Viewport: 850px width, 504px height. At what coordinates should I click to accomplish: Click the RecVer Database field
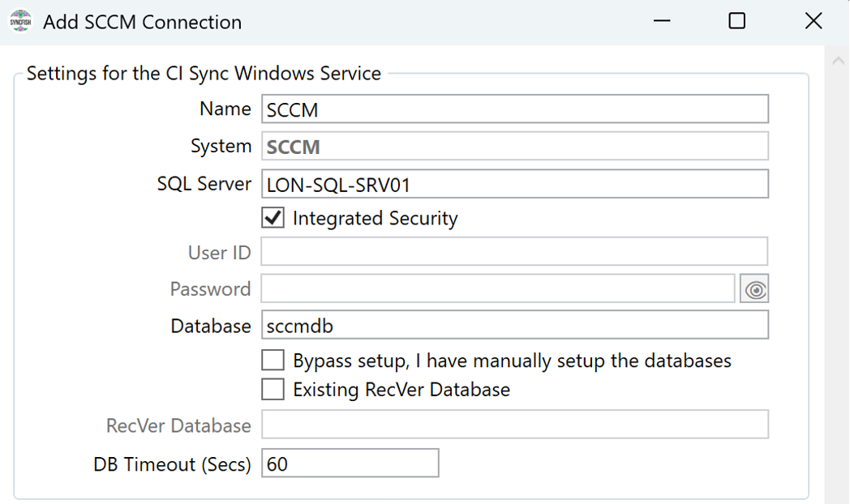pyautogui.click(x=515, y=425)
